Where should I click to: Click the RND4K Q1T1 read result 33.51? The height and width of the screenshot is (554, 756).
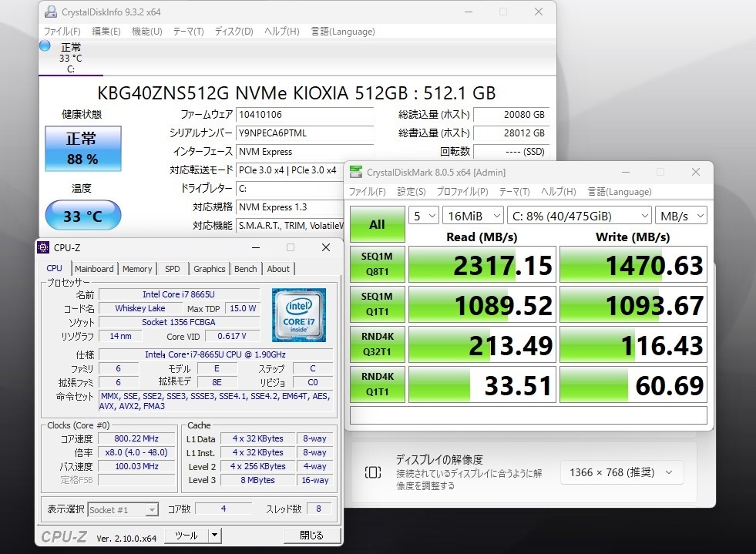482,384
